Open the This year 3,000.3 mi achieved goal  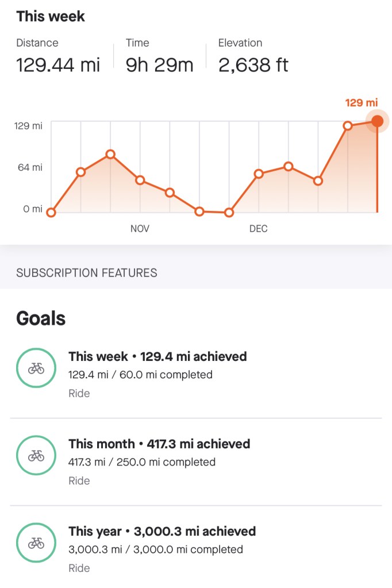[162, 531]
